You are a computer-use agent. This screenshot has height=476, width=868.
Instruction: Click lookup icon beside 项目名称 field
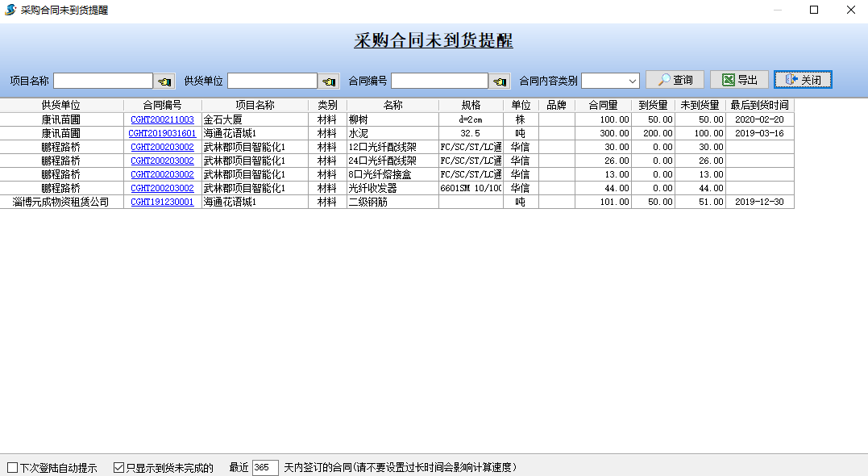tap(165, 81)
